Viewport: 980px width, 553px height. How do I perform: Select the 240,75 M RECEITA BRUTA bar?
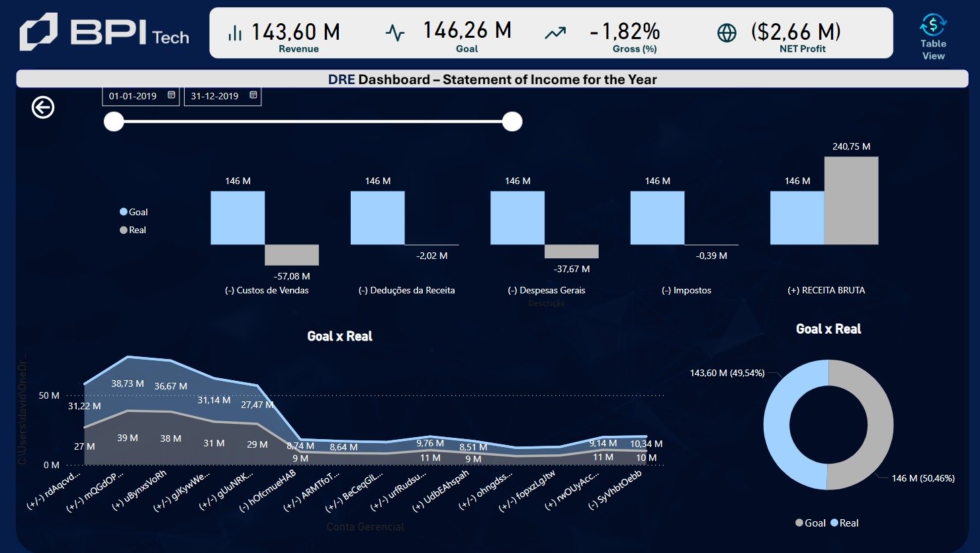point(851,201)
